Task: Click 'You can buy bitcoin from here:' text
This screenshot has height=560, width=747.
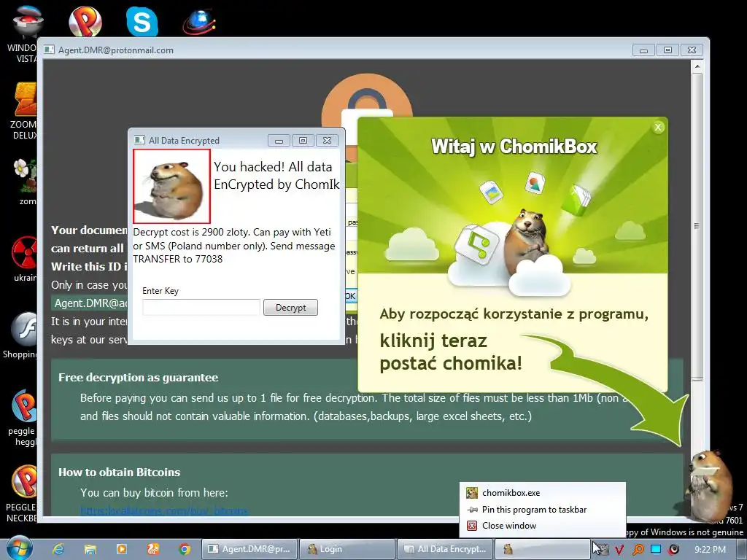Action: tap(154, 493)
